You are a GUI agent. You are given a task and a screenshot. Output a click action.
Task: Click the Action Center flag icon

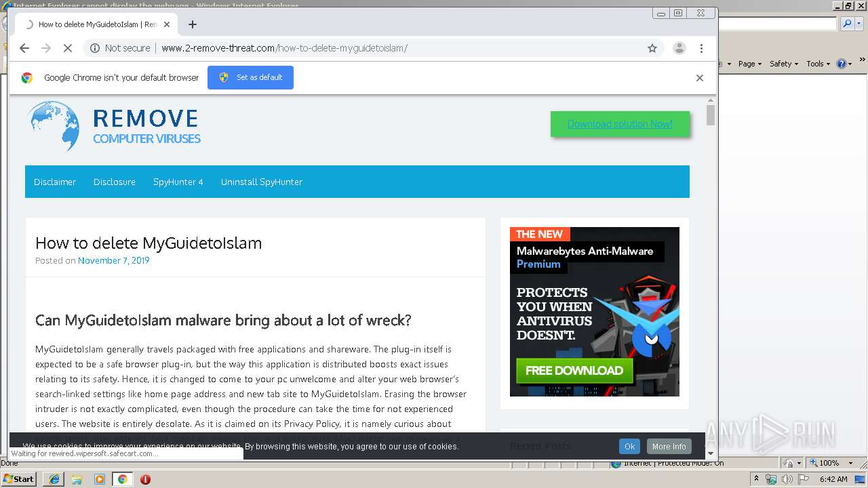802,479
